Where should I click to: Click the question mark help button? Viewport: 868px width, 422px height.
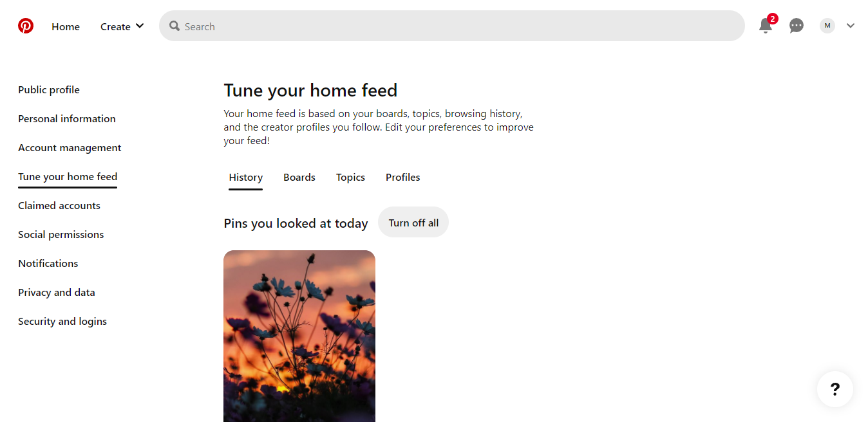pos(835,389)
